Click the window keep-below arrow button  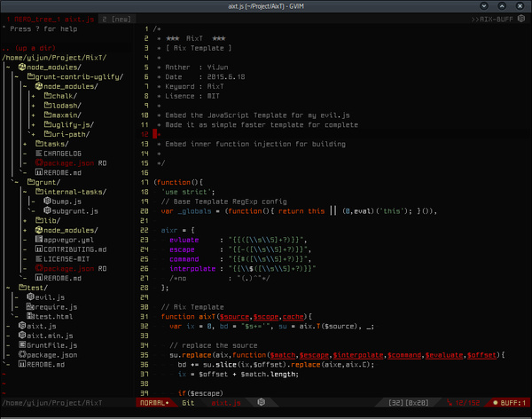[x=484, y=6]
